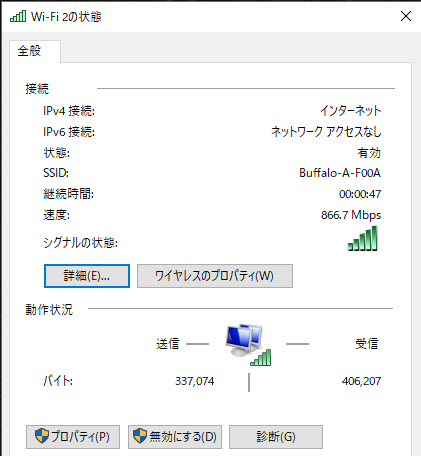Click the shield icon on プロパティ(P) button
This screenshot has height=456, width=421.
point(42,436)
